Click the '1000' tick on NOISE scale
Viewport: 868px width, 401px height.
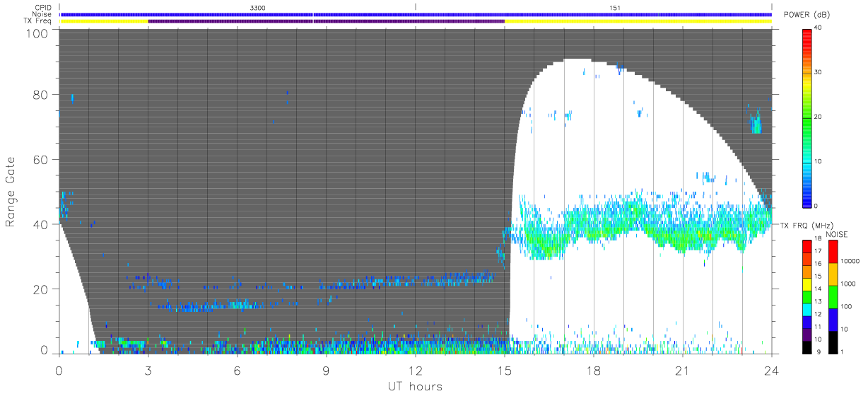pos(848,284)
